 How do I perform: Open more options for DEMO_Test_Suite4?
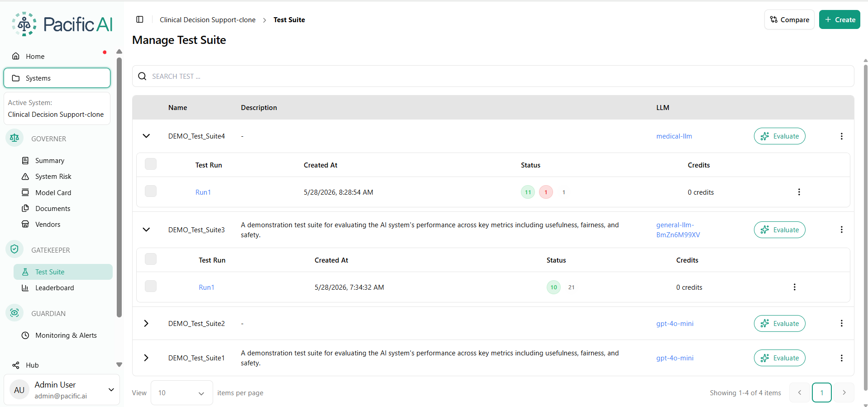click(841, 136)
